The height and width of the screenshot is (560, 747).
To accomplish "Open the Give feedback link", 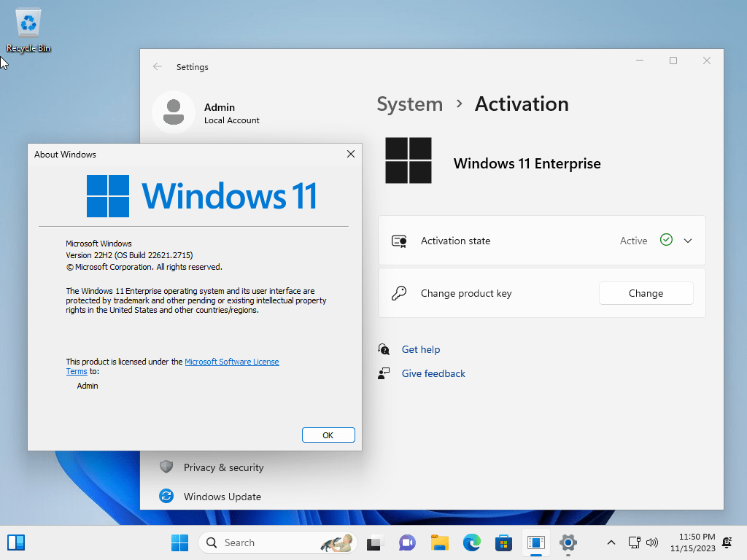I will 433,373.
